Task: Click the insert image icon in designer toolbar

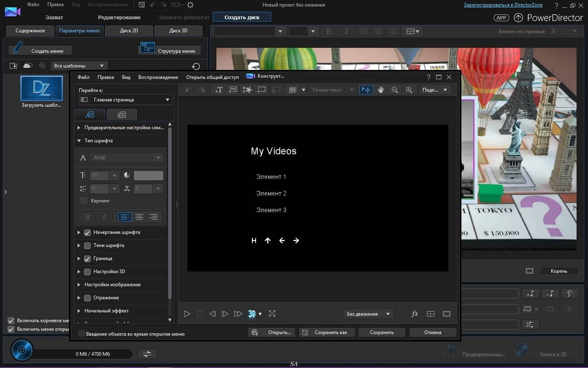Action: pos(261,90)
